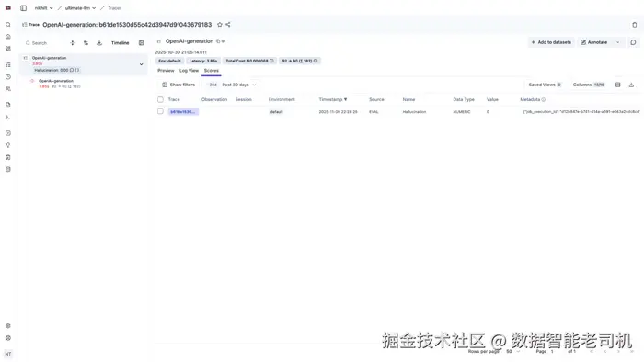The image size is (644, 362).
Task: Toggle sidebar panel icon in top bar
Action: pos(23,7)
